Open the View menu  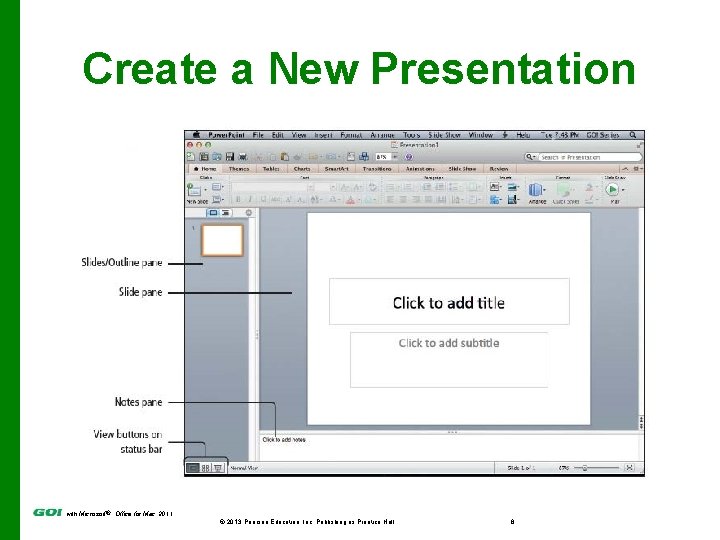pyautogui.click(x=299, y=135)
